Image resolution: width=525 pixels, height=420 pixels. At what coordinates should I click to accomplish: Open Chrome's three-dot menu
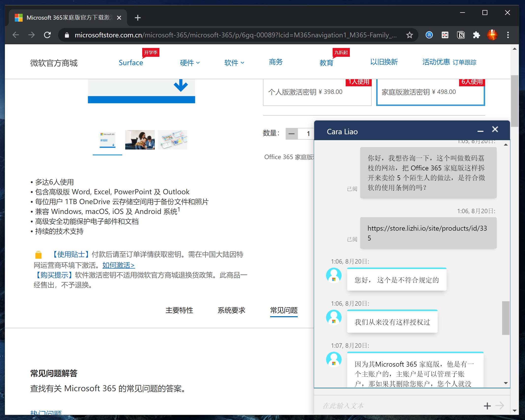(508, 35)
